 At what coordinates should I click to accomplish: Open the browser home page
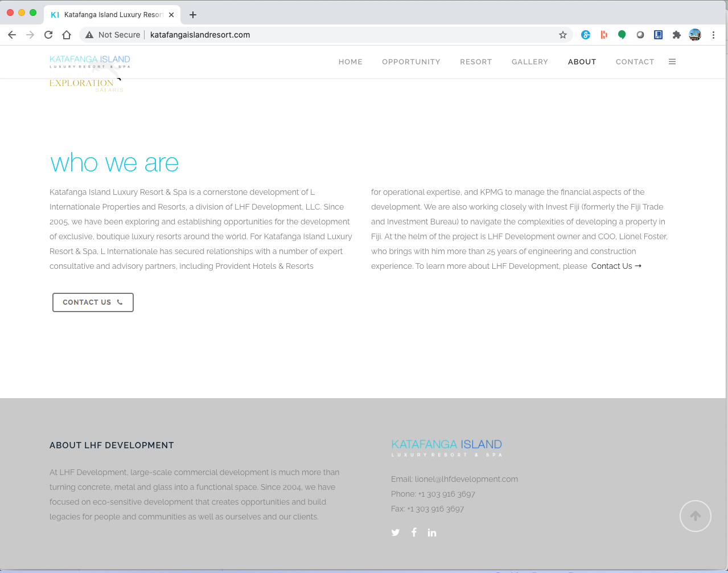coord(67,35)
